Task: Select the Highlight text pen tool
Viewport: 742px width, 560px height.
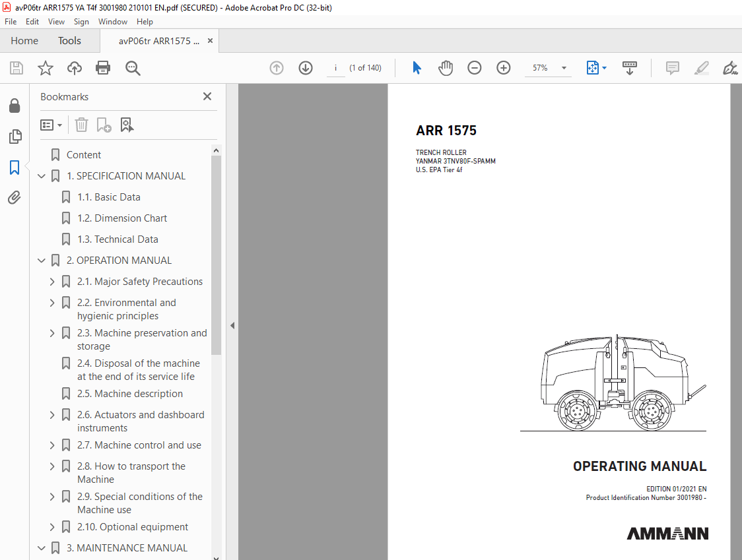Action: pyautogui.click(x=701, y=68)
